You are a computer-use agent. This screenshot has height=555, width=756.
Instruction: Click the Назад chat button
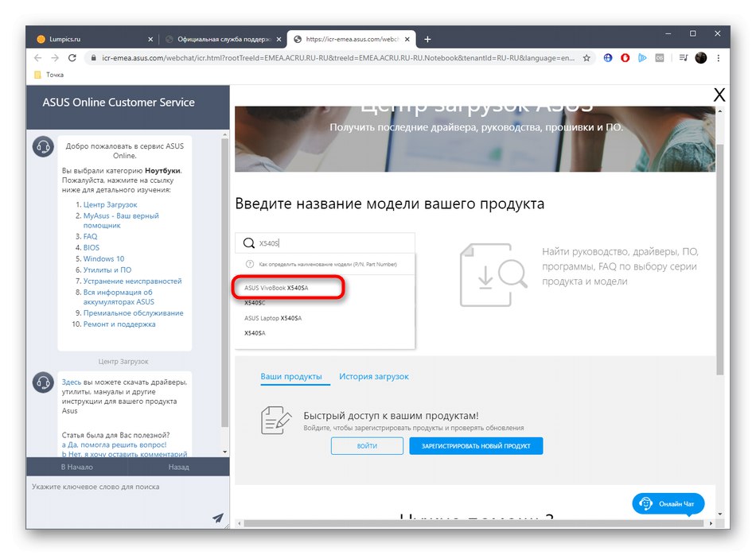pos(179,467)
